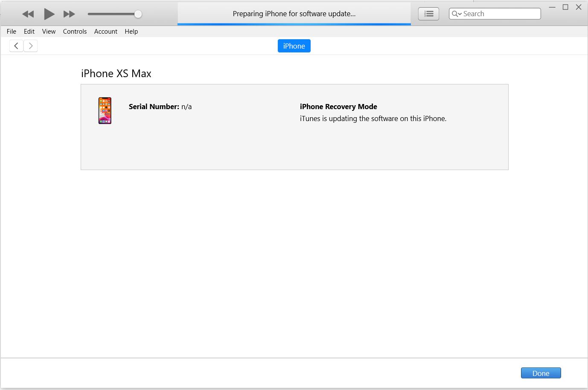Viewport: 588px width, 390px height.
Task: Click the volume slider knob
Action: tap(138, 14)
